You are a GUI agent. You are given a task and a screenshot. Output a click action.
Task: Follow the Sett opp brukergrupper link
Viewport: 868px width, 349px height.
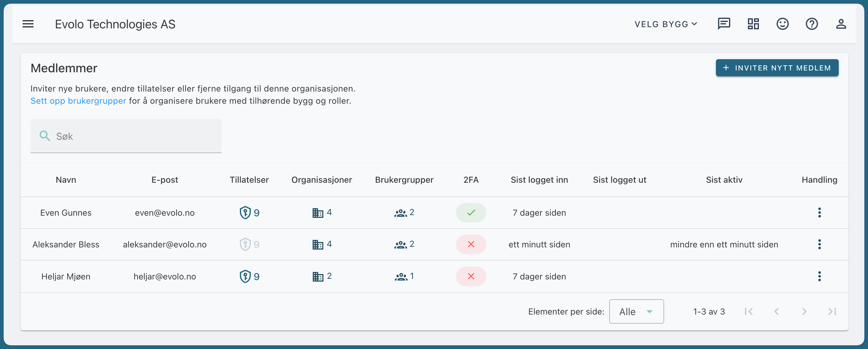pos(78,101)
